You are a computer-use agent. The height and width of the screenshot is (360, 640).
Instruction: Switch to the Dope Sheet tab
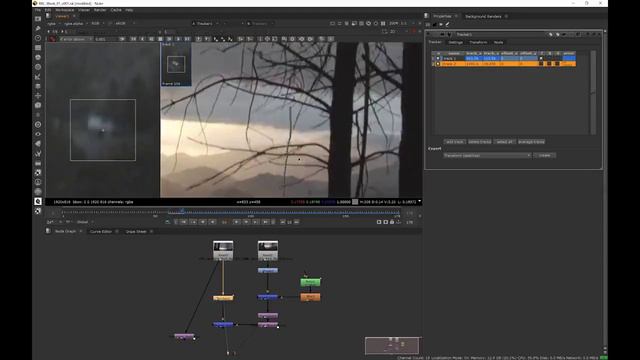(x=136, y=231)
